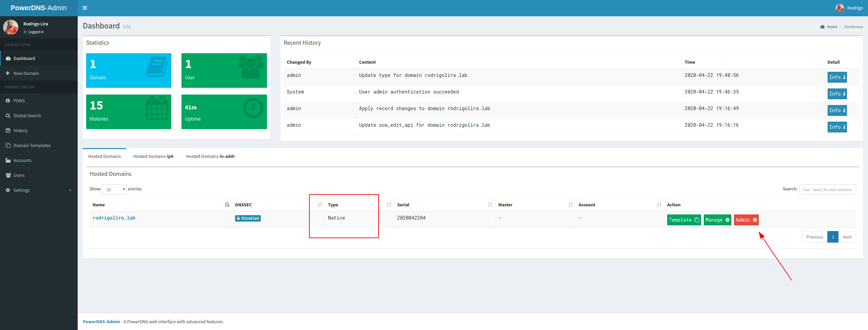Click the red Admin button
The width and height of the screenshot is (868, 330).
[x=746, y=220]
